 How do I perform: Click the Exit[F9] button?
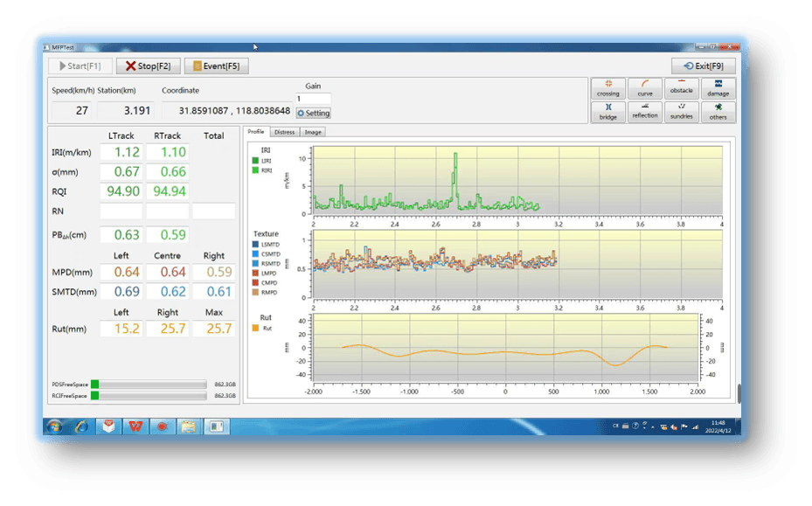(x=703, y=66)
